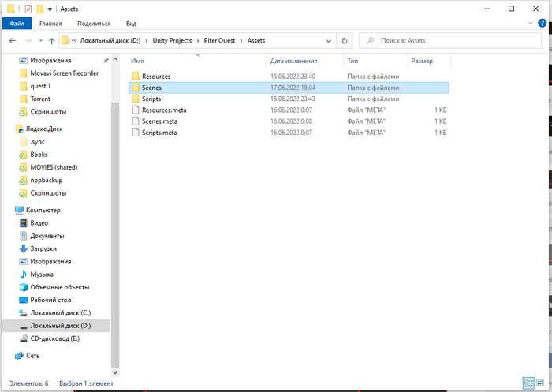Open the Вид ribbon tab
Viewport: 552px width, 392px height.
[131, 24]
